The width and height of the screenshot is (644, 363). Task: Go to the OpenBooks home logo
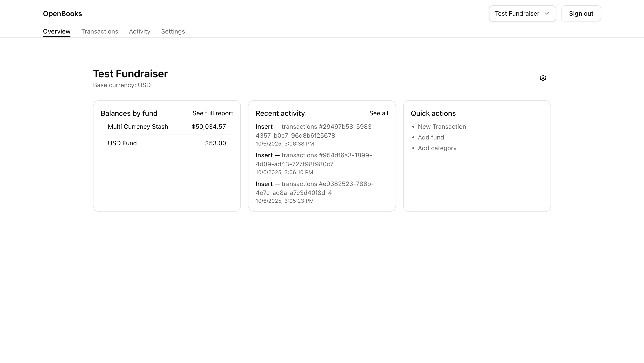62,13
